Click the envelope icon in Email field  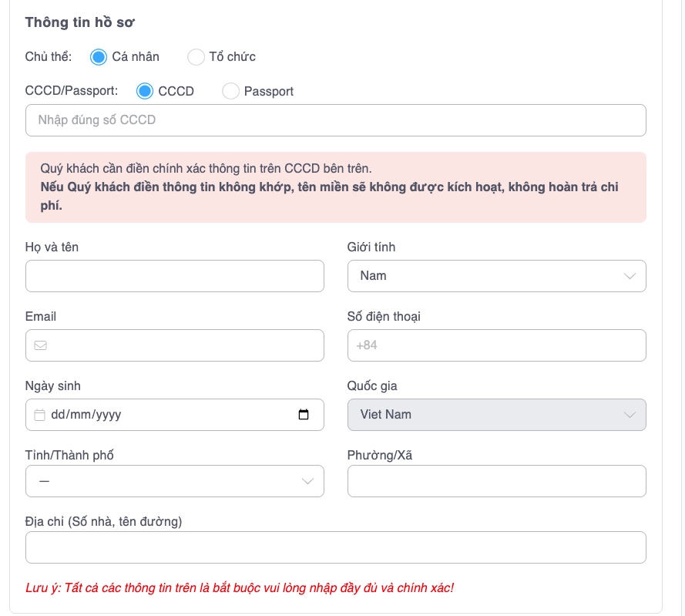(41, 345)
